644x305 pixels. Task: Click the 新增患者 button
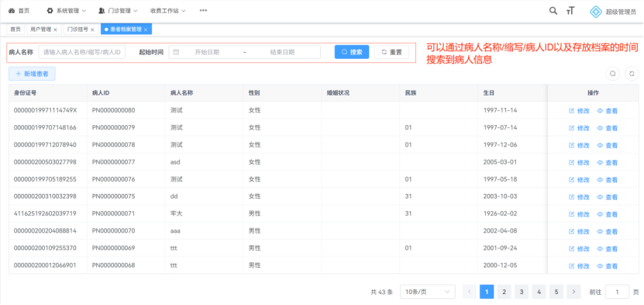click(32, 74)
